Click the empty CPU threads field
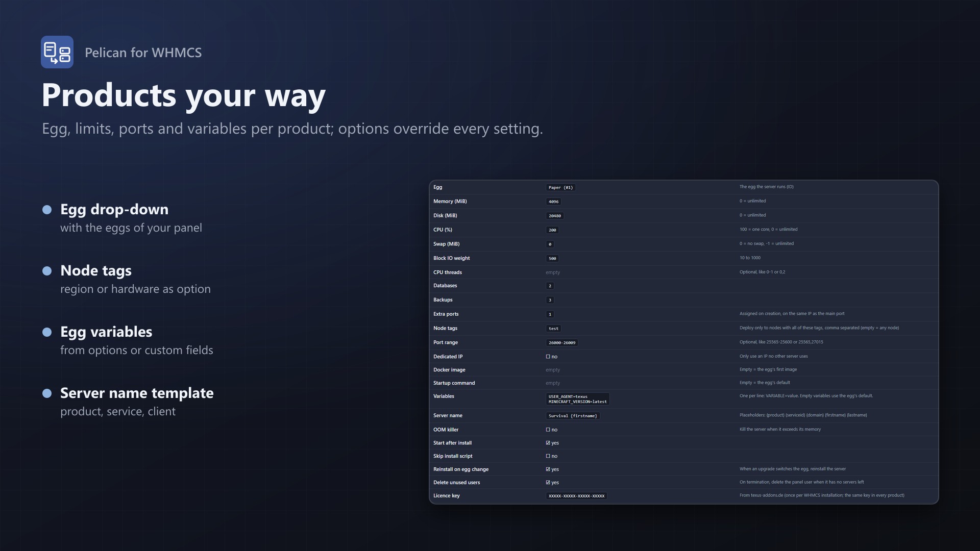The height and width of the screenshot is (551, 980). pyautogui.click(x=553, y=272)
